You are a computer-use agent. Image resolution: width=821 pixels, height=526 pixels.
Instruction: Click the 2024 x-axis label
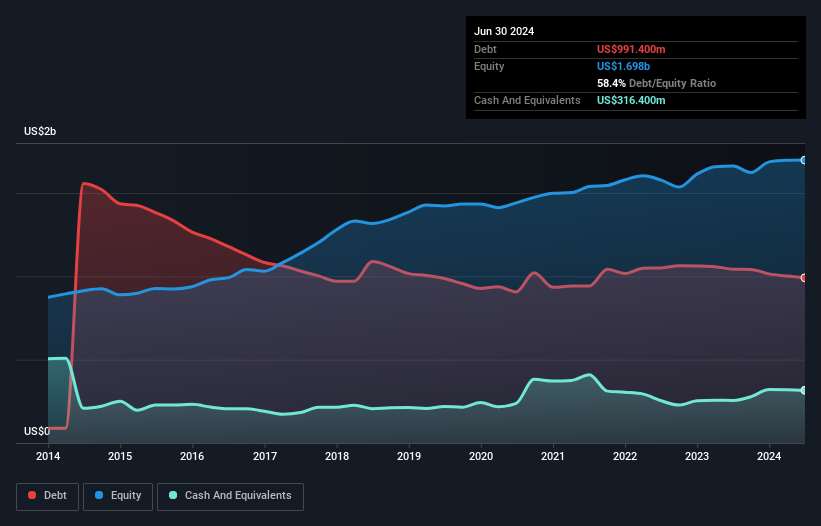click(769, 456)
